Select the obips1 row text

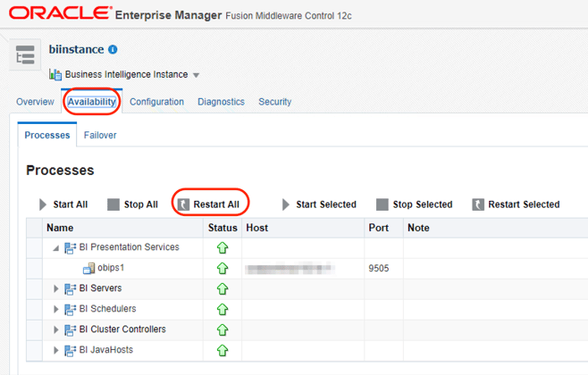(x=111, y=268)
